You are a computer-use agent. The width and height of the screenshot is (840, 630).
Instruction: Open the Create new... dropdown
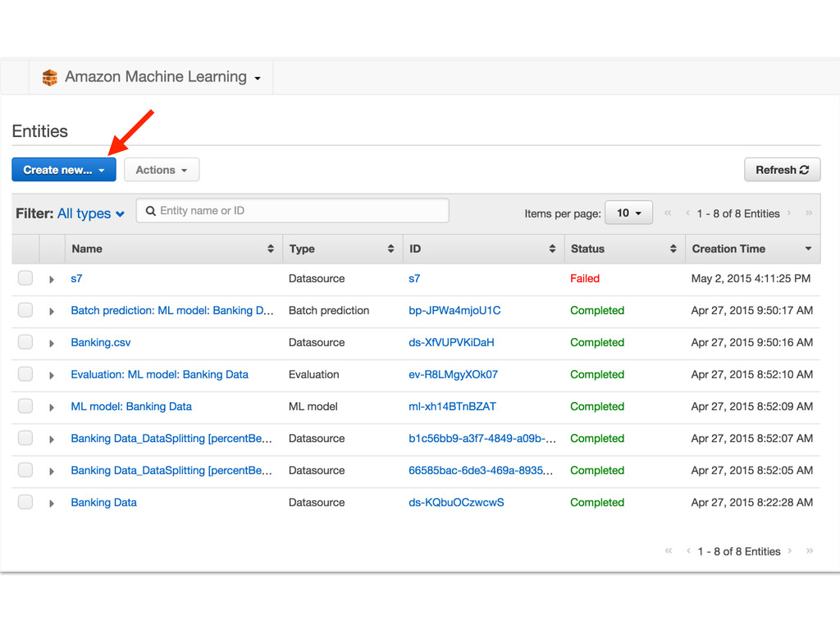click(64, 170)
